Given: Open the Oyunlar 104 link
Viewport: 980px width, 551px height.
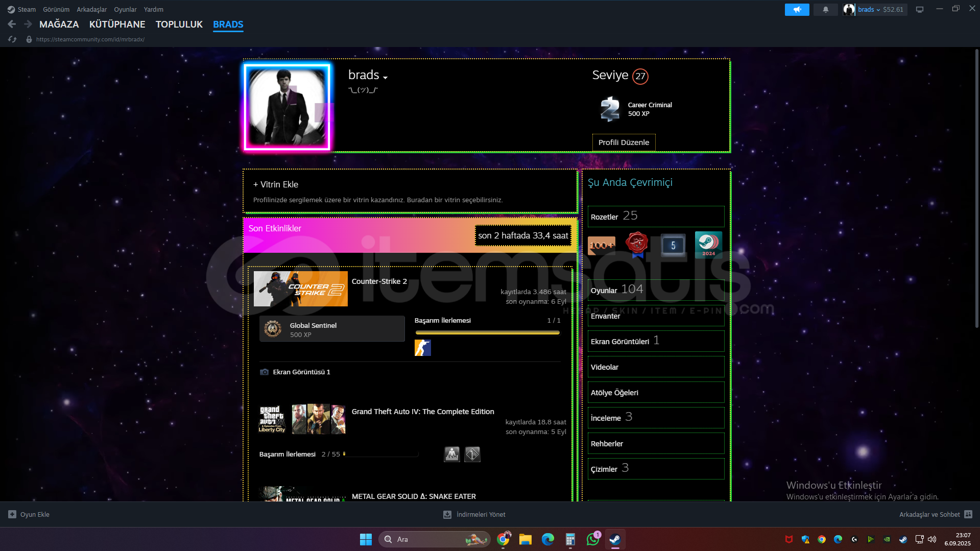Looking at the screenshot, I should click(x=656, y=290).
